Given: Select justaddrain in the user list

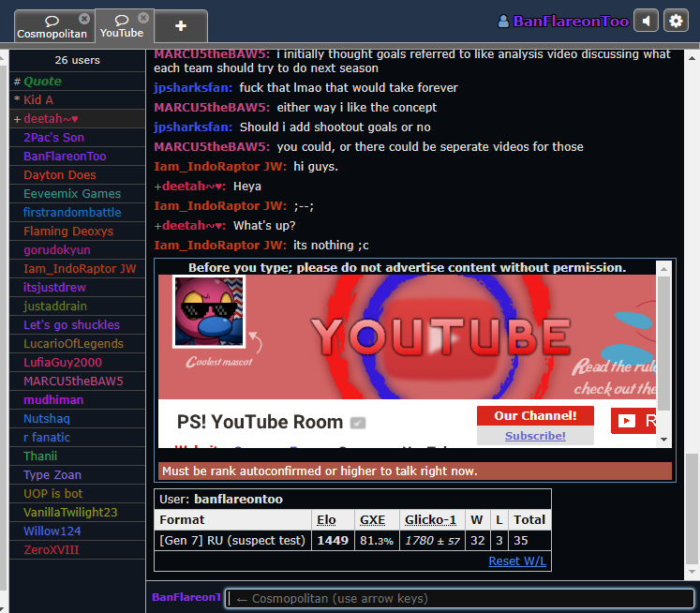Looking at the screenshot, I should coord(77,306).
